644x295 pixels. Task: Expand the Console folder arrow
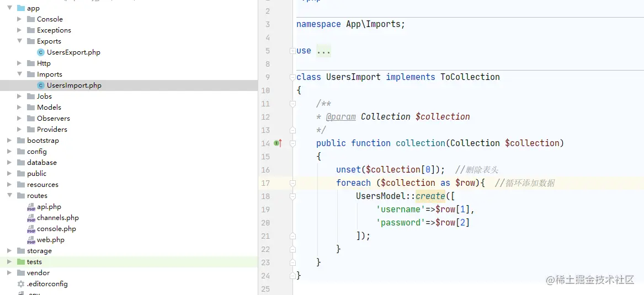(x=19, y=19)
